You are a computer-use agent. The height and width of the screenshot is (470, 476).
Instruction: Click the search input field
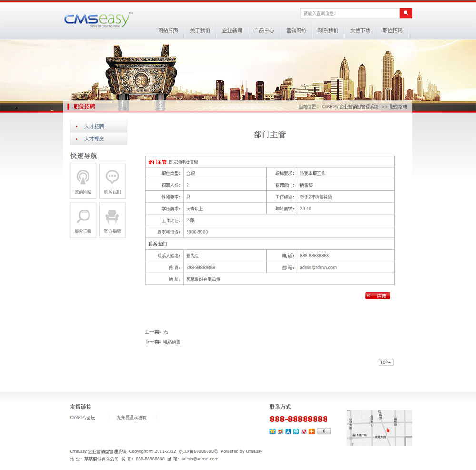pyautogui.click(x=350, y=13)
